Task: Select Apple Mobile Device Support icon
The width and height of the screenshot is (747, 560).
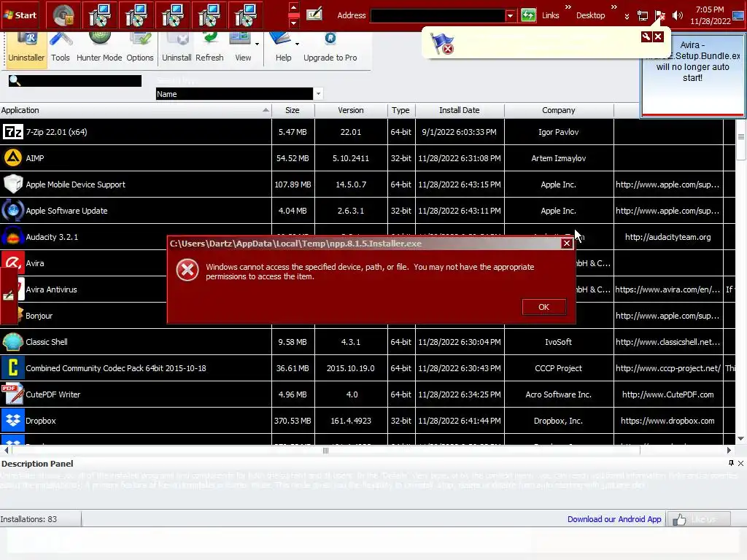Action: (13, 184)
